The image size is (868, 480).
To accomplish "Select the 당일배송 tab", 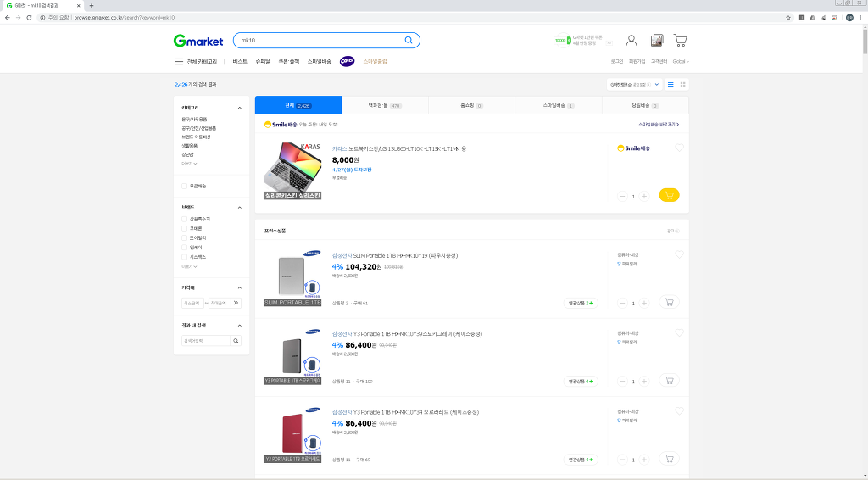I will tap(645, 105).
